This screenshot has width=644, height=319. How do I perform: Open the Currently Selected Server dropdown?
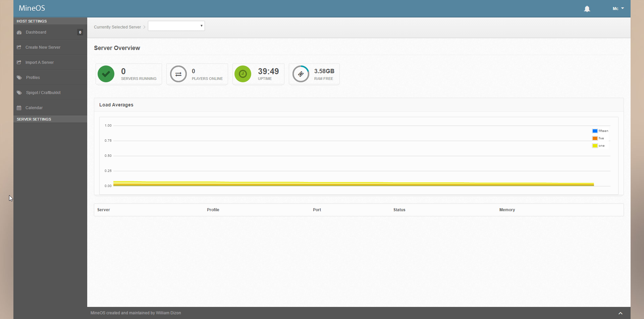[x=176, y=26]
